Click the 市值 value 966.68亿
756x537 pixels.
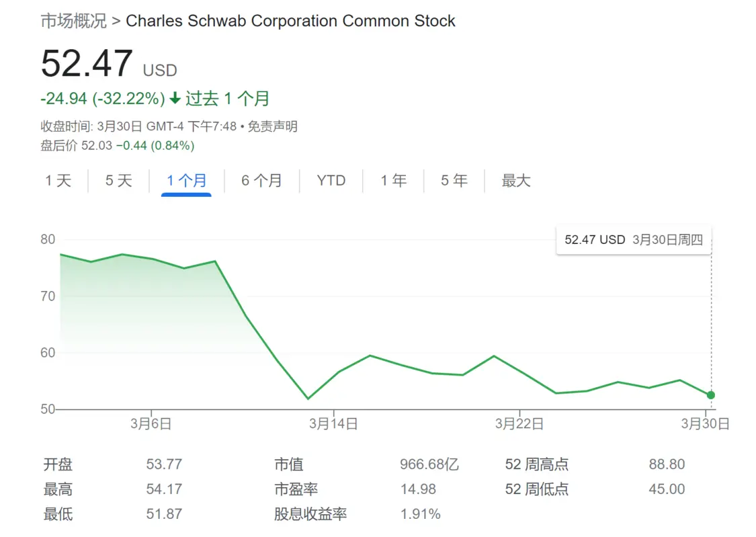point(429,464)
